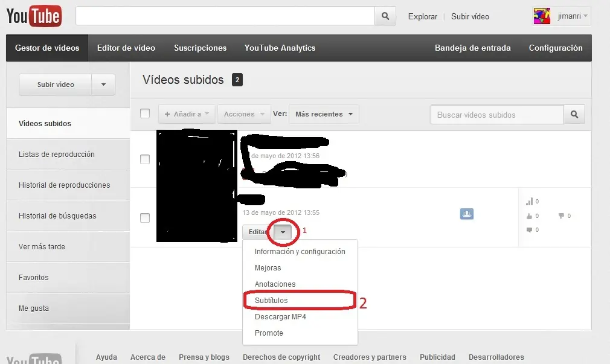Open Me gusta in sidebar
Screen dimensions: 610x364
coord(68,308)
